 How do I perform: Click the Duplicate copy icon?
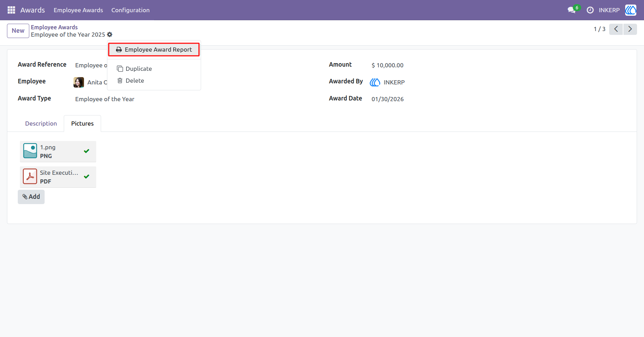pyautogui.click(x=120, y=69)
